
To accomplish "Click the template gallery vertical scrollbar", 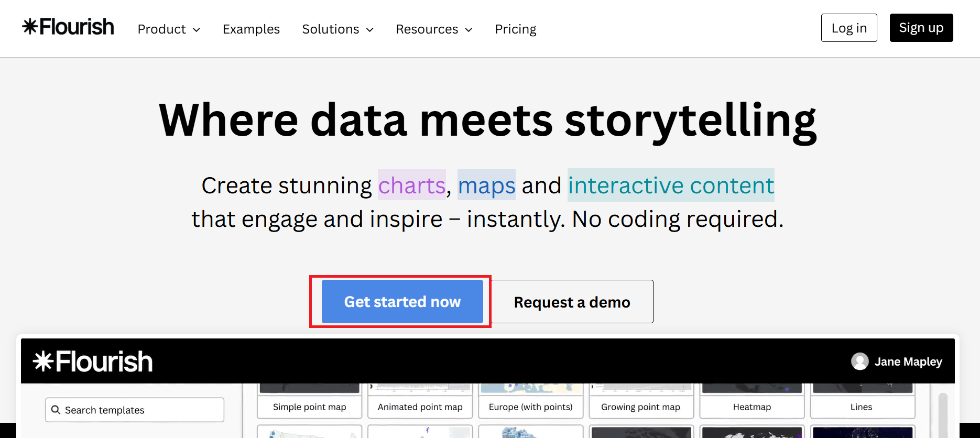I will coord(942,414).
